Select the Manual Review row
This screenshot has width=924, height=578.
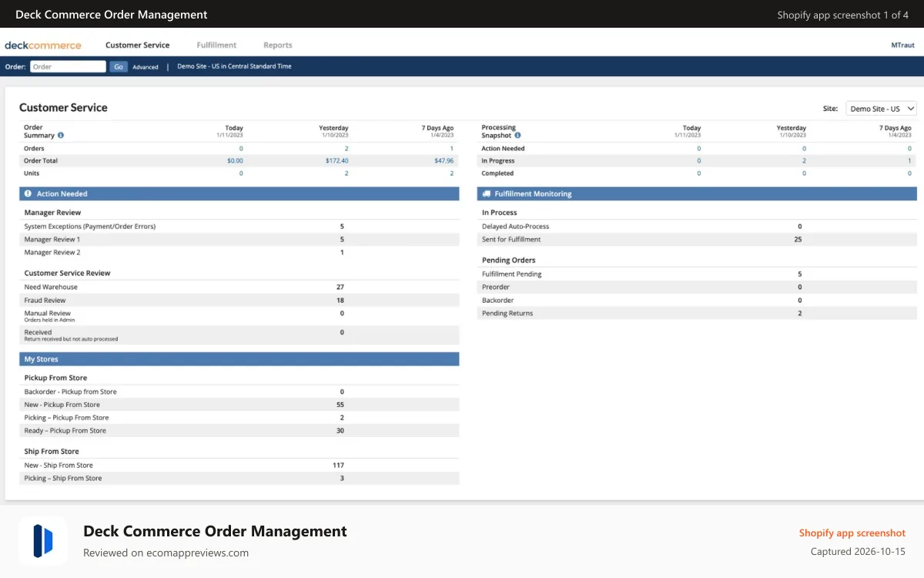pos(239,316)
